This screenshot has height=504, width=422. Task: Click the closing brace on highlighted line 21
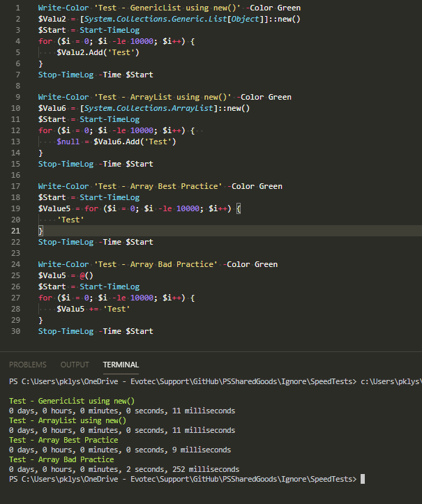click(40, 231)
